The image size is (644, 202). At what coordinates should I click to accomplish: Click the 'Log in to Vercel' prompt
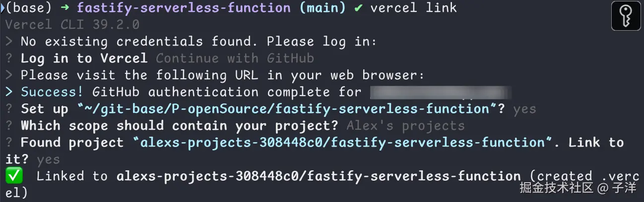tap(84, 58)
